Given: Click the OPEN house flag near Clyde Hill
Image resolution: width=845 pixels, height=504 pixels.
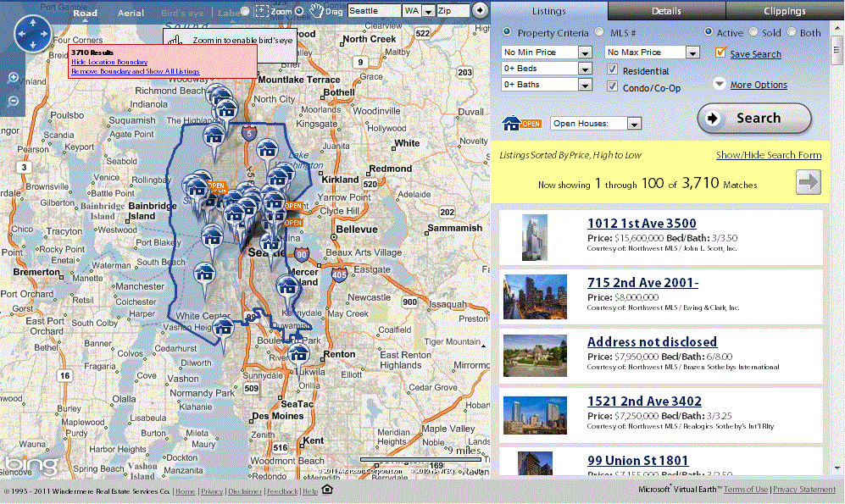Looking at the screenshot, I should [292, 206].
